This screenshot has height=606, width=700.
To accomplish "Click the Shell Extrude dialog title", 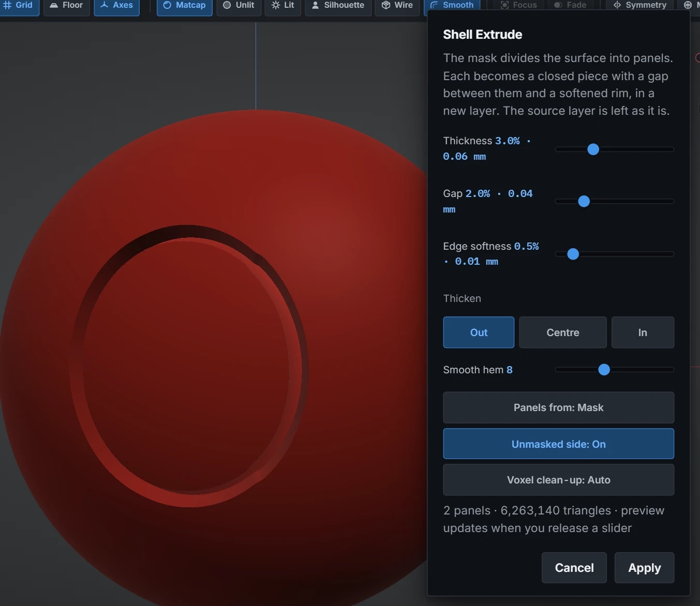I will click(x=483, y=35).
